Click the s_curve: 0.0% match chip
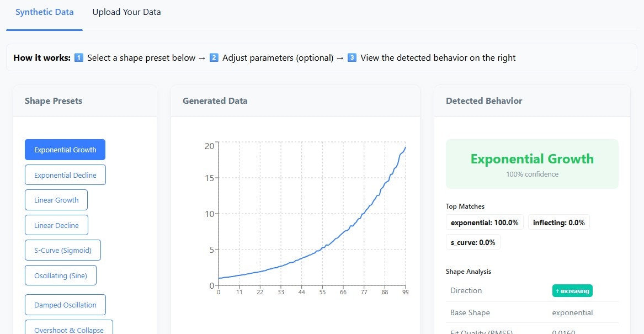 [472, 242]
